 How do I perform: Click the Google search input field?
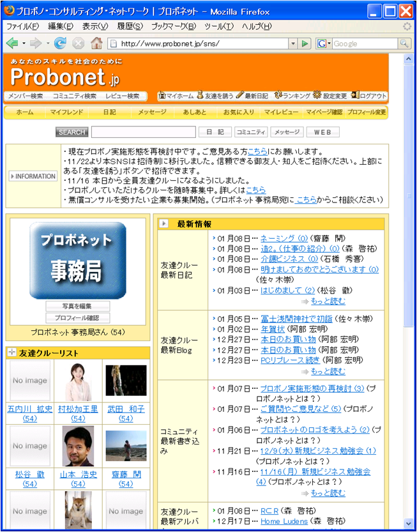365,43
